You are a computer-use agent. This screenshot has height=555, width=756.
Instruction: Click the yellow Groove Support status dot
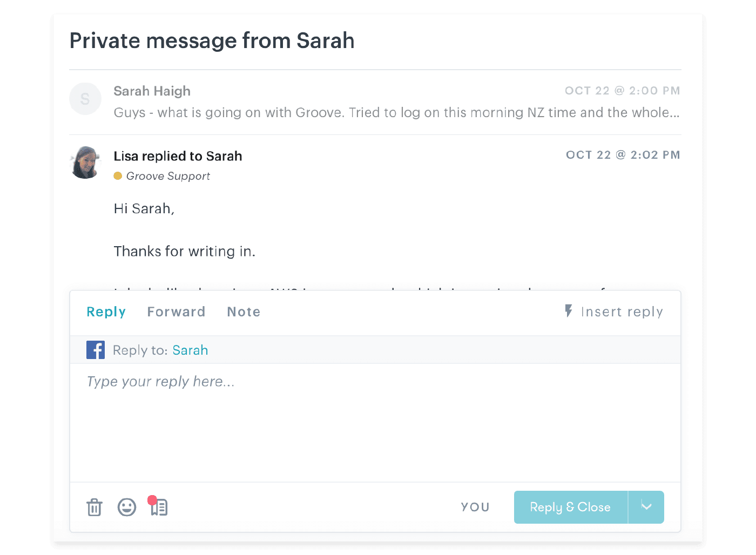coord(118,176)
